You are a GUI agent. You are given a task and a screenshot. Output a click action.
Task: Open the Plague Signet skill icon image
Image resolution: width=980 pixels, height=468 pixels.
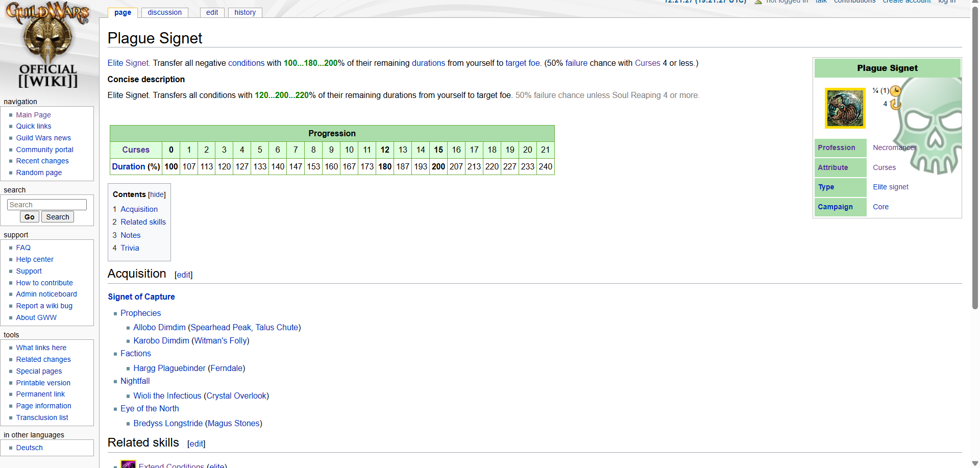[845, 108]
